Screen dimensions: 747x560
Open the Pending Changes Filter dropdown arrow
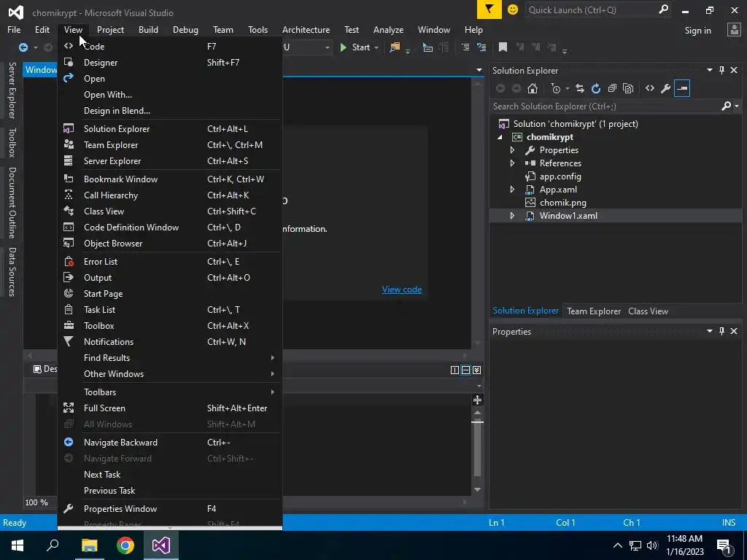click(567, 88)
